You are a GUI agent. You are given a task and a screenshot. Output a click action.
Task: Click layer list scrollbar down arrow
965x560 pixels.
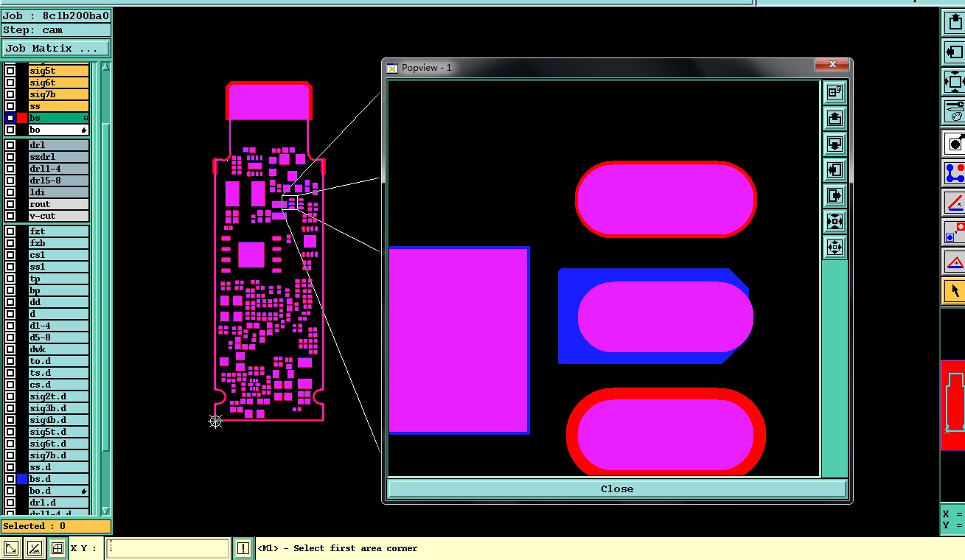[x=105, y=510]
